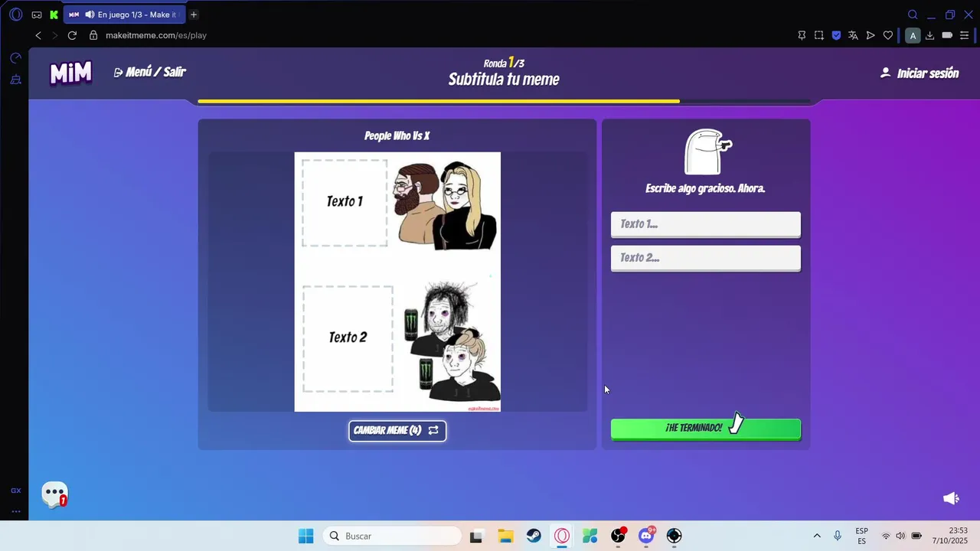Click the Texto 1 box on meme

(345, 203)
